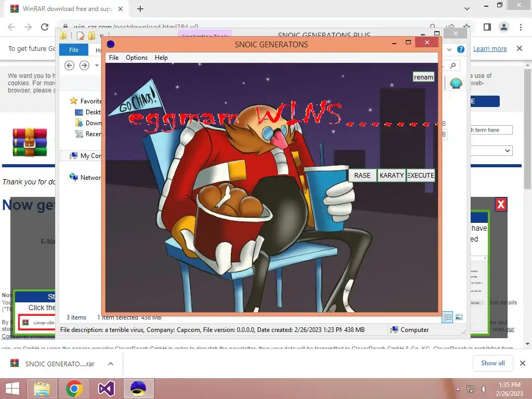
Task: Expand the Explorer recent locations dropdown arrow
Action: (x=97, y=65)
